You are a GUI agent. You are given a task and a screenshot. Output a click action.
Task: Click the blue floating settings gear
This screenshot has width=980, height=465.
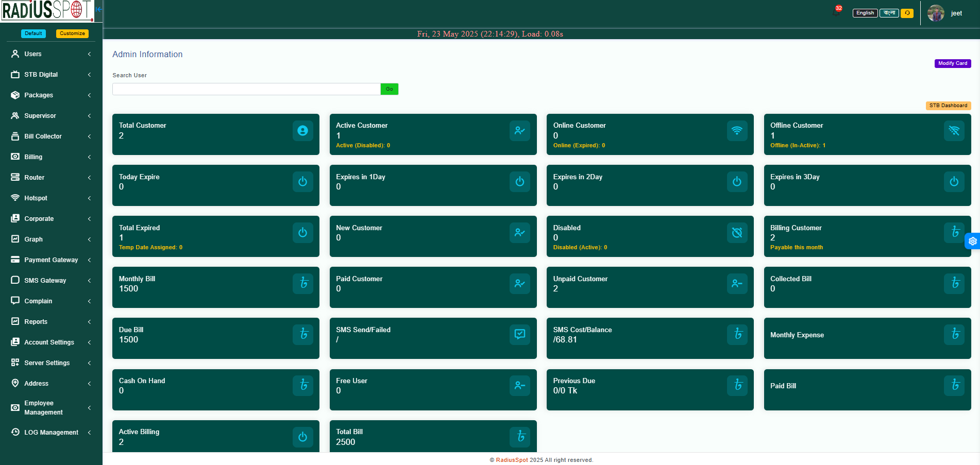tap(972, 241)
